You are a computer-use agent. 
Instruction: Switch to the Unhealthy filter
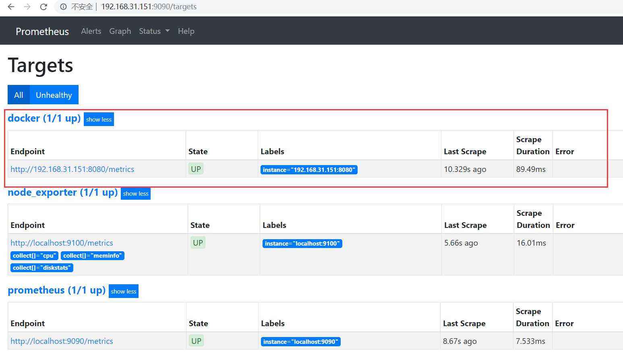click(x=54, y=95)
